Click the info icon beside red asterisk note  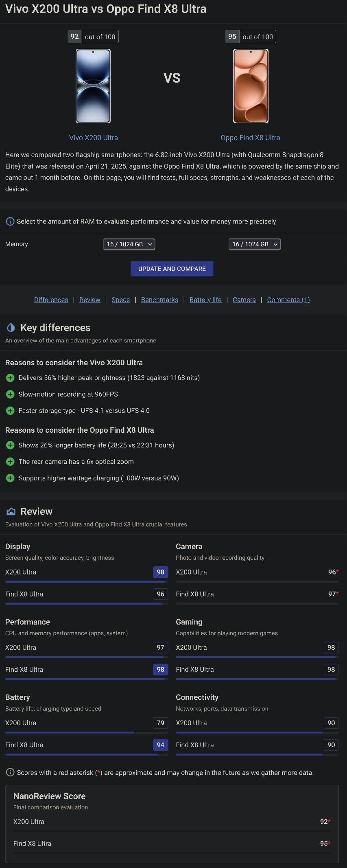(x=10, y=772)
